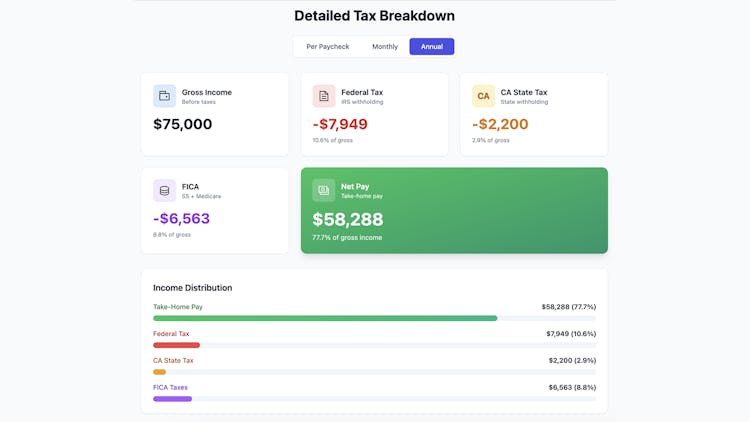Viewport: 750px width, 422px height.
Task: Click the Gross Income wallet icon
Action: coord(164,96)
